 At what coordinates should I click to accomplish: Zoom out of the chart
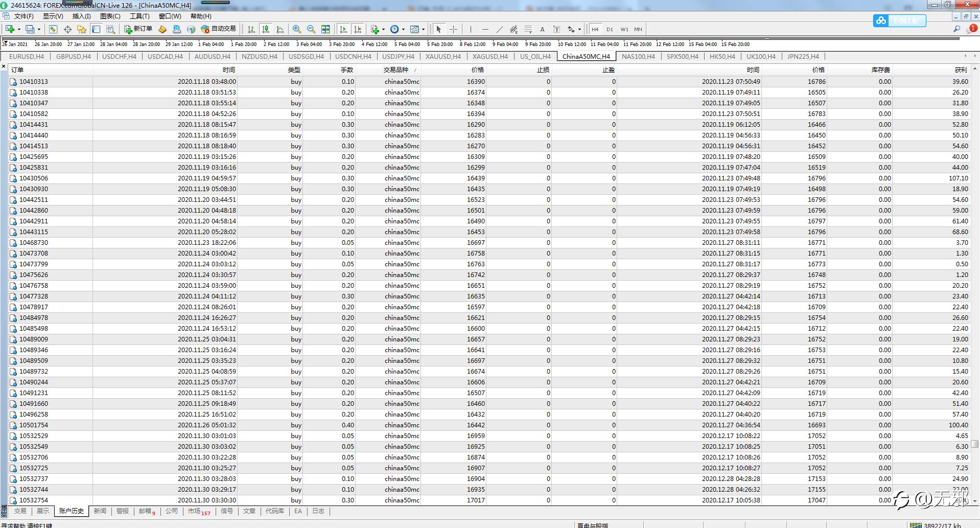(x=311, y=29)
